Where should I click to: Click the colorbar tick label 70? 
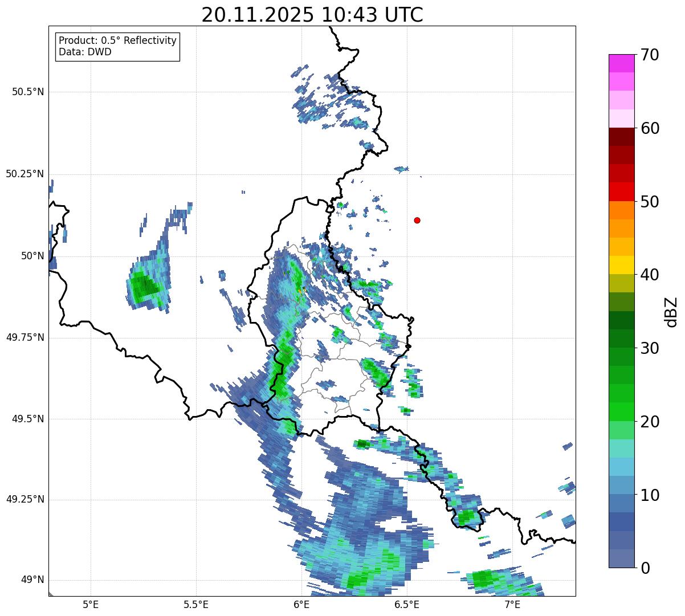(649, 55)
